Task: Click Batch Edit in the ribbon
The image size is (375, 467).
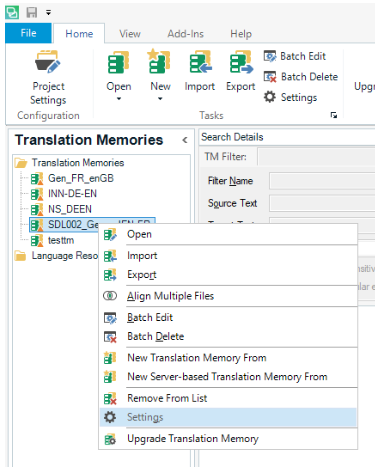Action: click(x=295, y=56)
